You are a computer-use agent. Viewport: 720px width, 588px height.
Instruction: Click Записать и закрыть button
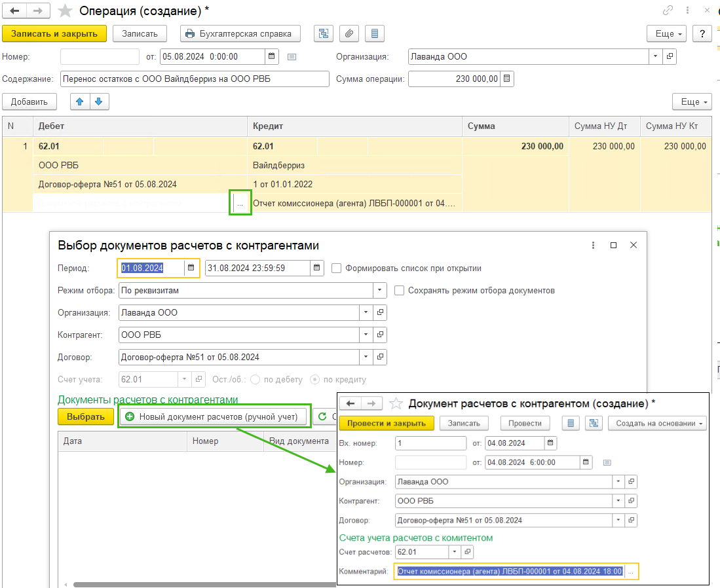pos(54,33)
